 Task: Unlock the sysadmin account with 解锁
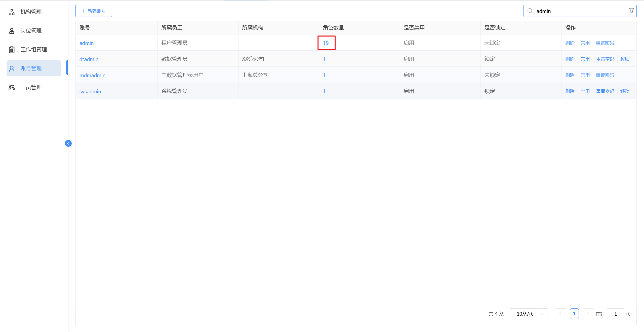click(x=625, y=91)
